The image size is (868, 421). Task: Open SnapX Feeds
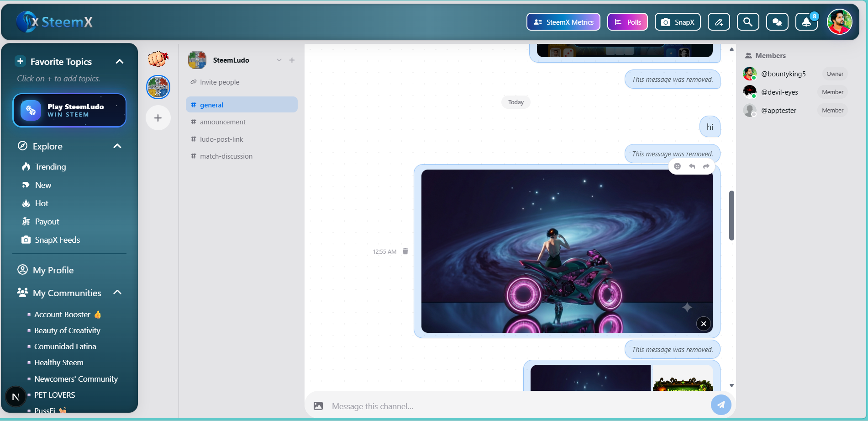[x=51, y=240]
